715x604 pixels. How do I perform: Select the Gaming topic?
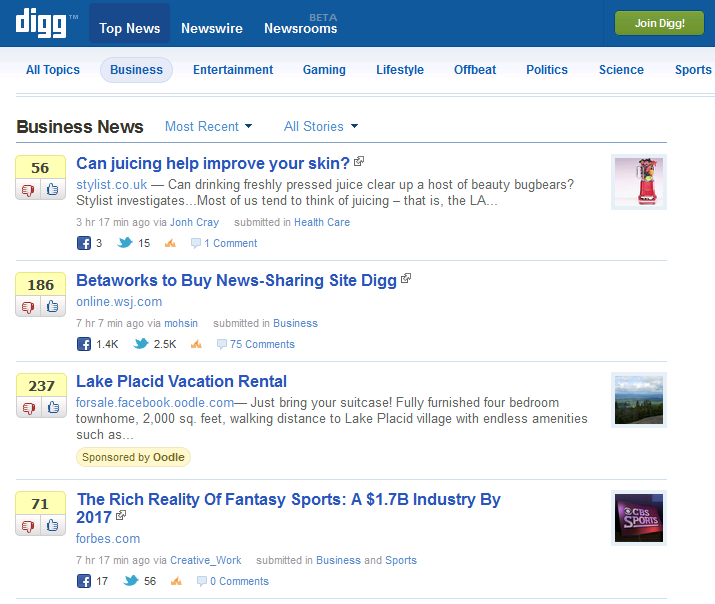point(324,70)
